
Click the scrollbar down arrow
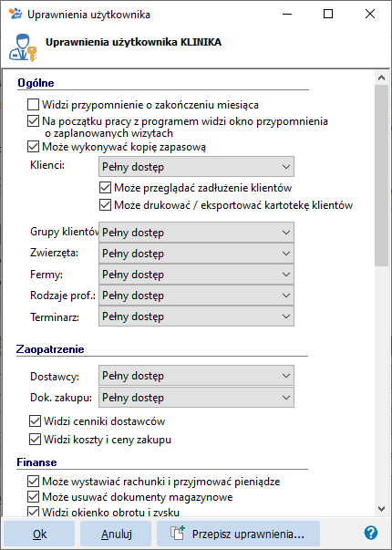coord(381,508)
